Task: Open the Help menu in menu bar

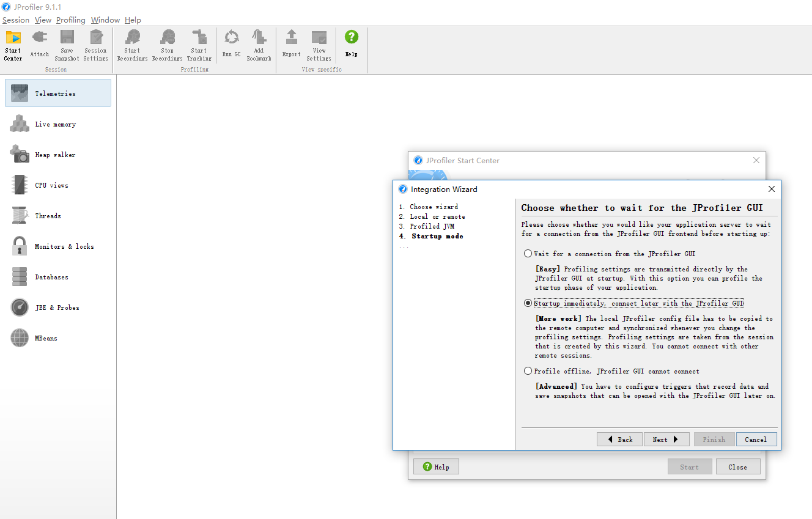Action: point(133,20)
